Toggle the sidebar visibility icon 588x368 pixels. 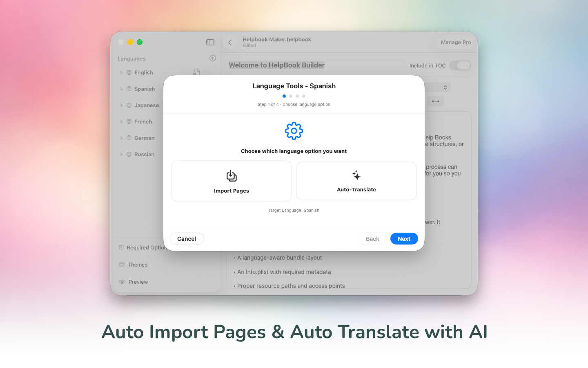(210, 42)
